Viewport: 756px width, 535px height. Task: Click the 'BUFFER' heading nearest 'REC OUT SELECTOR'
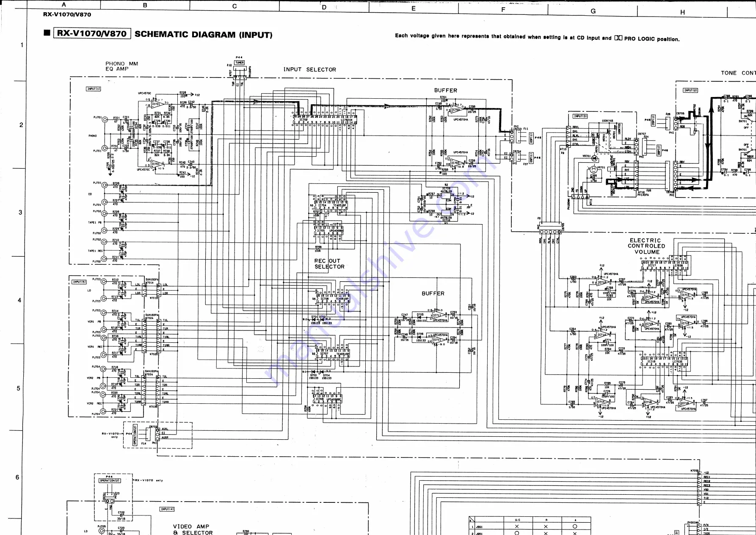click(x=433, y=293)
